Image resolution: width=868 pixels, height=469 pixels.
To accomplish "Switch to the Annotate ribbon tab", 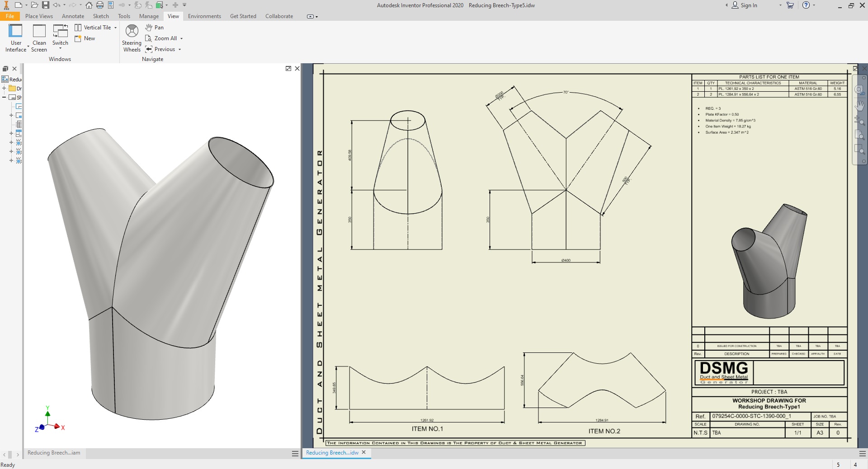I will click(73, 16).
